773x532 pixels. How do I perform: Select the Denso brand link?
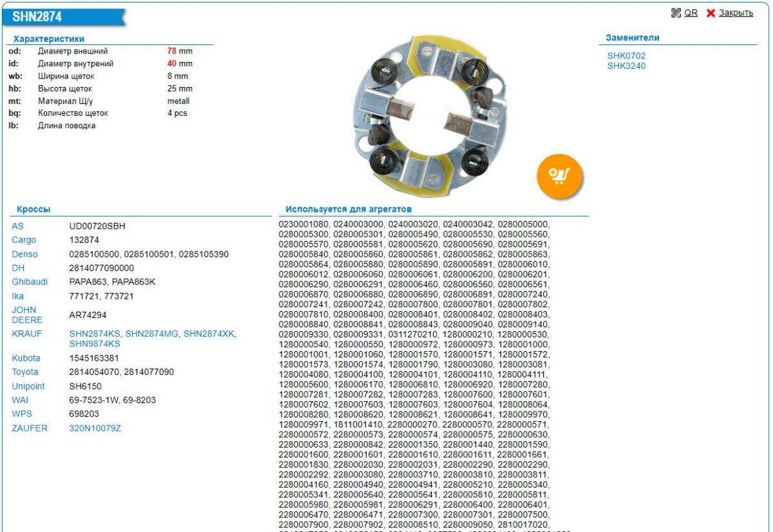point(24,254)
